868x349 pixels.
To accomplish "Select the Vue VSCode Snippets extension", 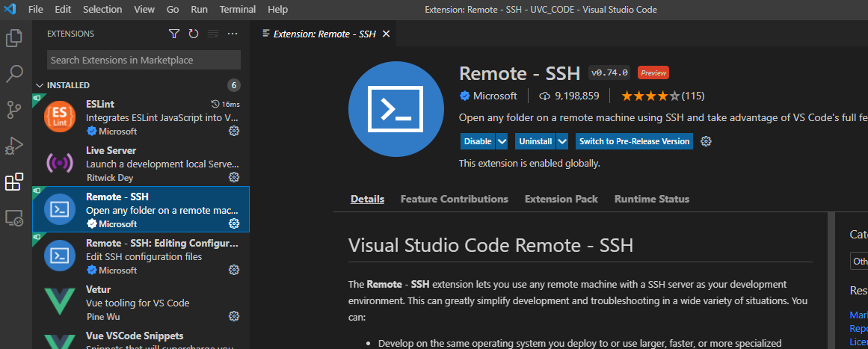I will pos(141,337).
